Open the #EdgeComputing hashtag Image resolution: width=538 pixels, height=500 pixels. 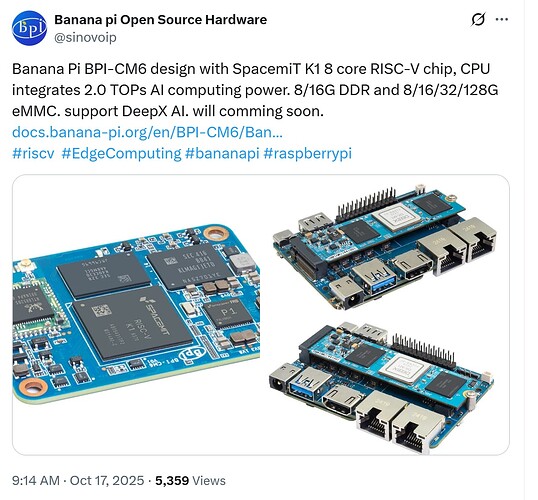point(121,153)
